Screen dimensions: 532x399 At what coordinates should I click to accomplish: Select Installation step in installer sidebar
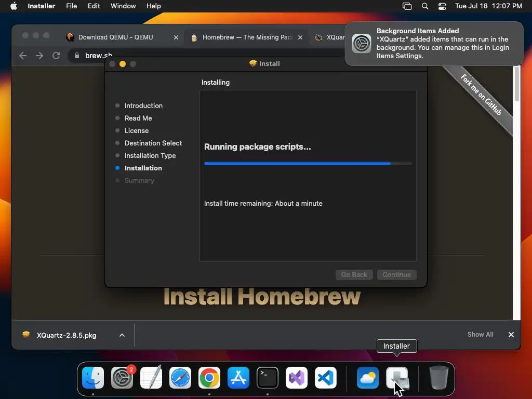[143, 168]
